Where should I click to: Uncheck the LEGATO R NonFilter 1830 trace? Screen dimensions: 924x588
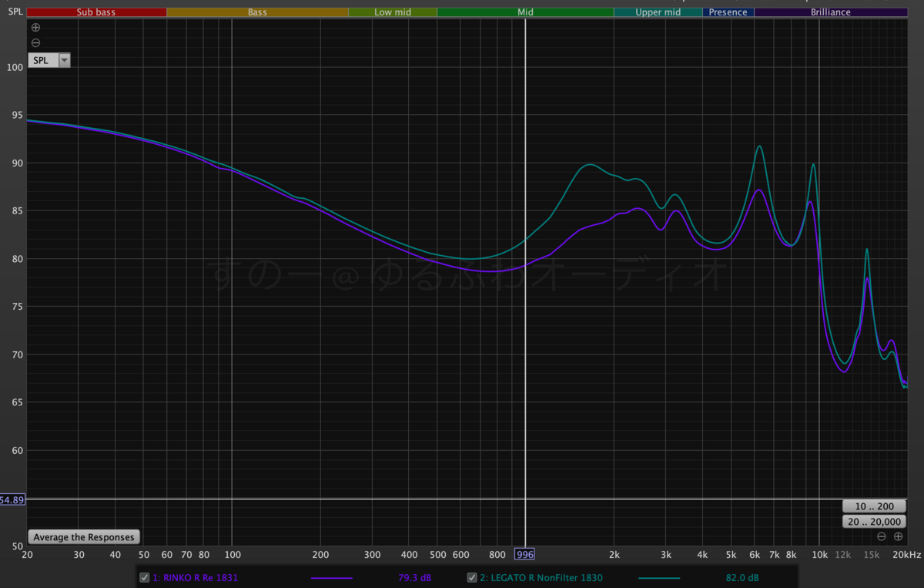[x=472, y=577]
